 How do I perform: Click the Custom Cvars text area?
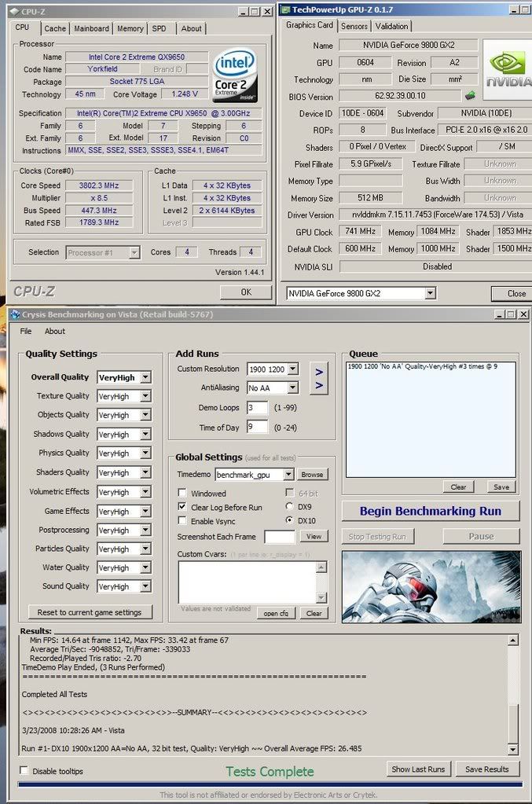(248, 582)
